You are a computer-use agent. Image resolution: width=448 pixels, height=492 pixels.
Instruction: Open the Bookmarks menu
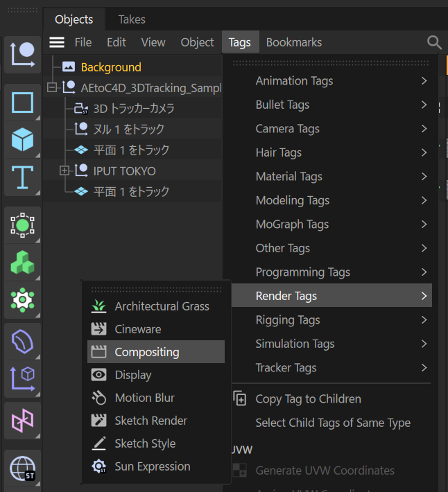(294, 42)
